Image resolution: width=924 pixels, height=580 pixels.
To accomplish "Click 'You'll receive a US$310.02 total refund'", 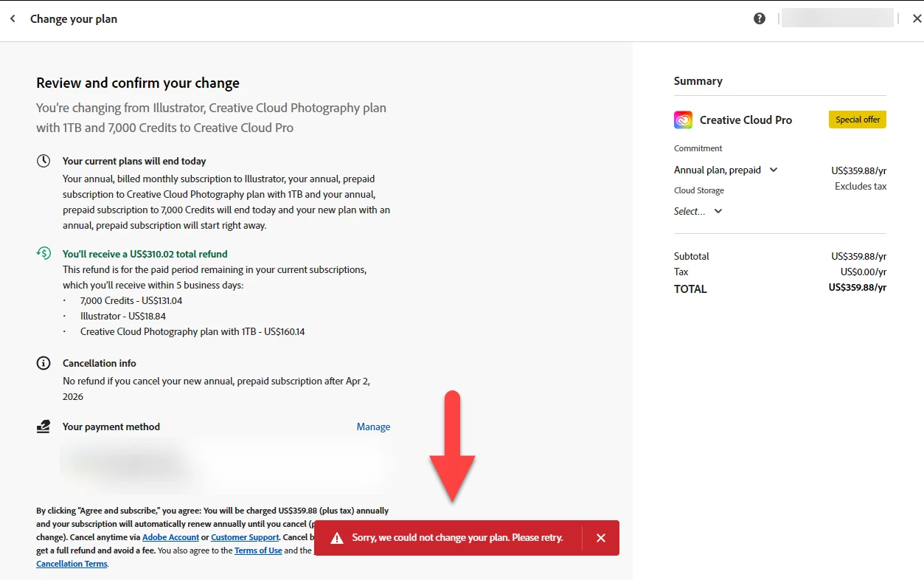I will [145, 254].
